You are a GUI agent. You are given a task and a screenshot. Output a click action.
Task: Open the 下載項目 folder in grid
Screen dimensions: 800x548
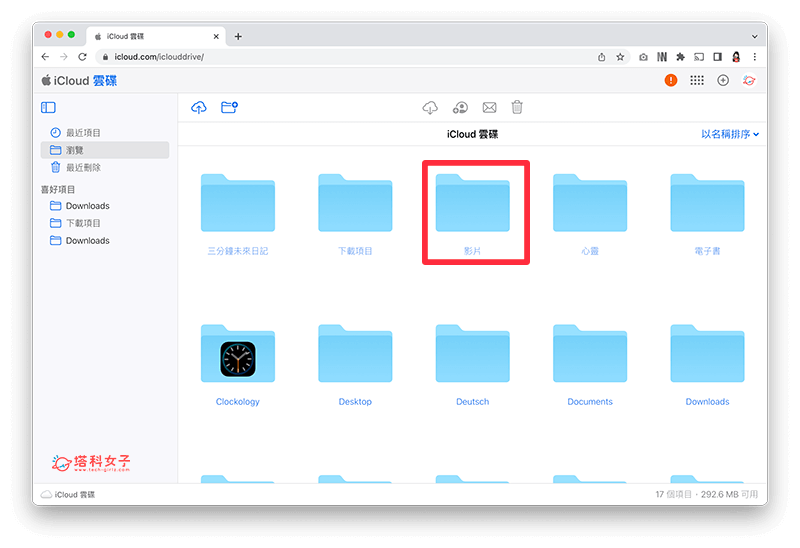(x=355, y=214)
